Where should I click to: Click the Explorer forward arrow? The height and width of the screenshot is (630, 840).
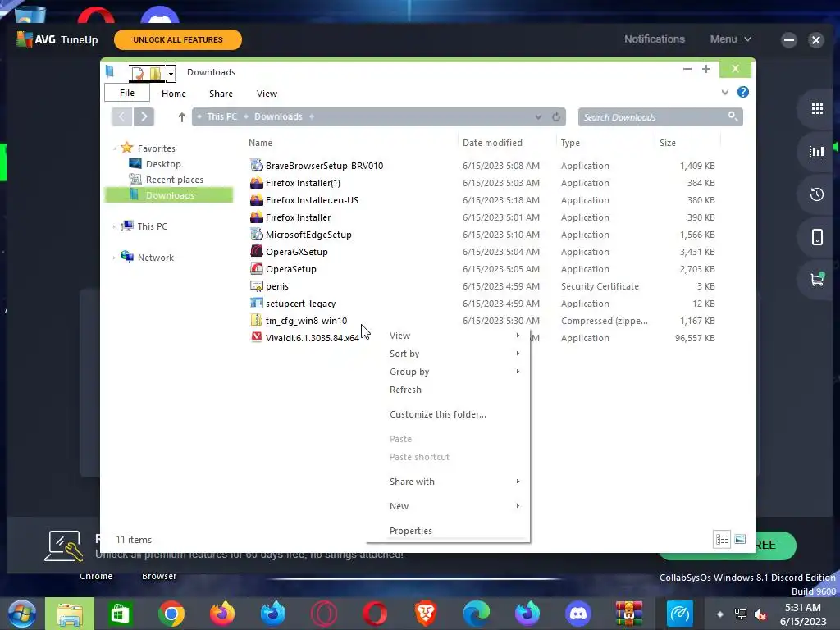pos(144,116)
